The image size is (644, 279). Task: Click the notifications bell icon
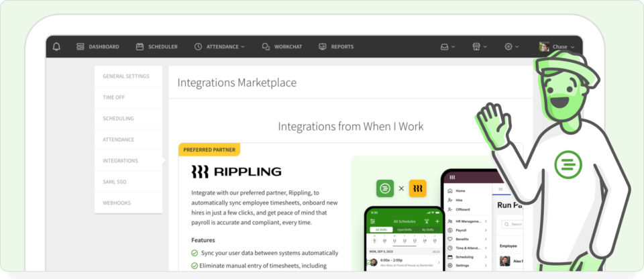(x=56, y=47)
